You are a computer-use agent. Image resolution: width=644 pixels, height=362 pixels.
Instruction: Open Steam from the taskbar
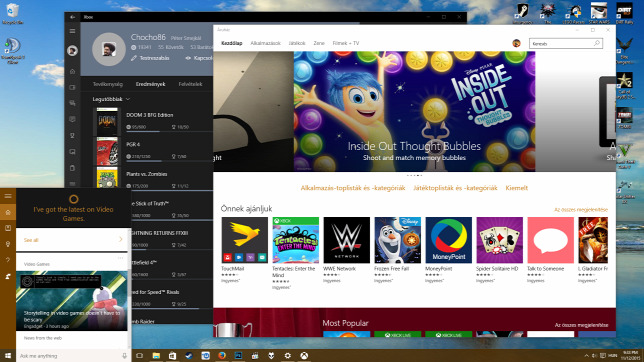click(x=189, y=356)
